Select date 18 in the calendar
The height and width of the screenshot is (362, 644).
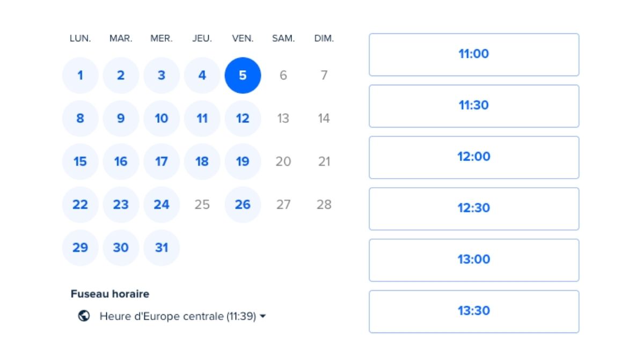click(x=202, y=161)
